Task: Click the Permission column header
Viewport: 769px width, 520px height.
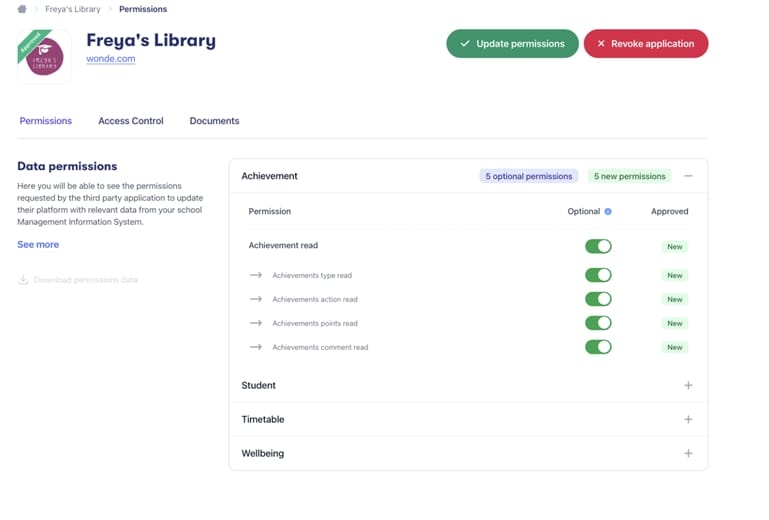Action: (x=270, y=211)
